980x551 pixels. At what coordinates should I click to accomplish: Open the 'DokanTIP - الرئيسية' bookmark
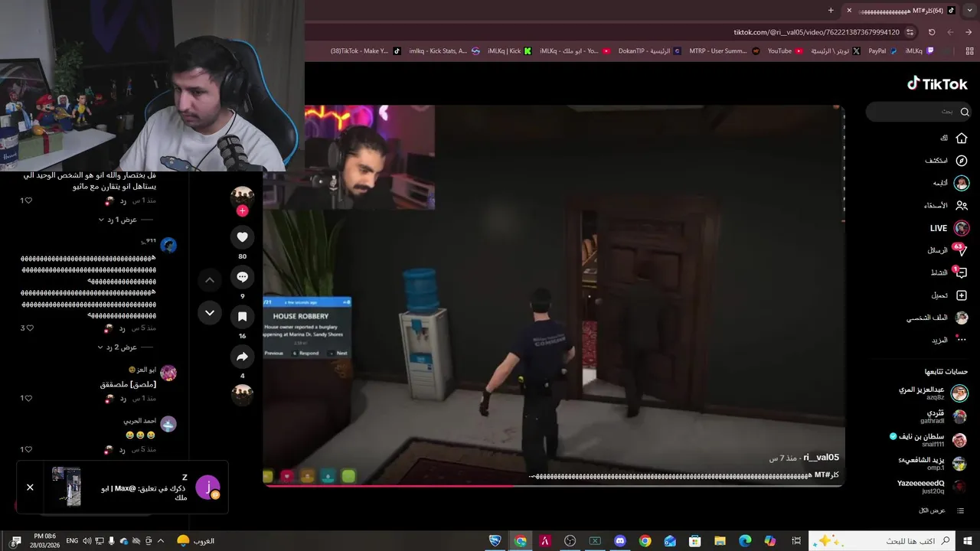(649, 51)
